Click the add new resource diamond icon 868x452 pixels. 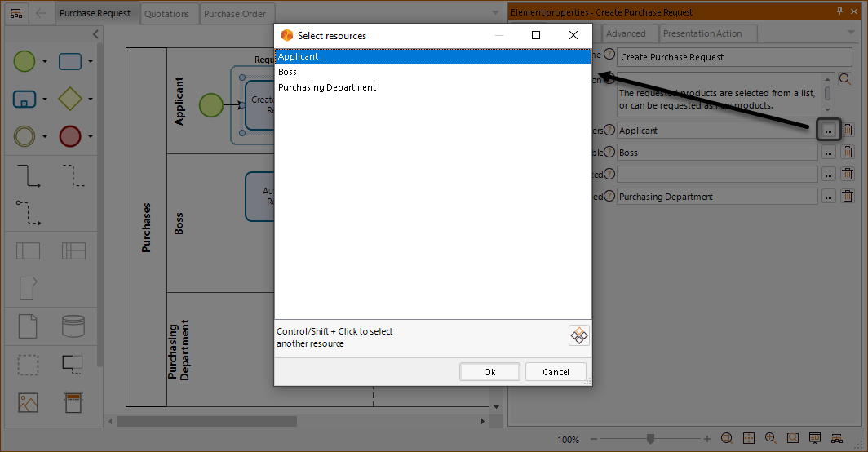pyautogui.click(x=578, y=335)
